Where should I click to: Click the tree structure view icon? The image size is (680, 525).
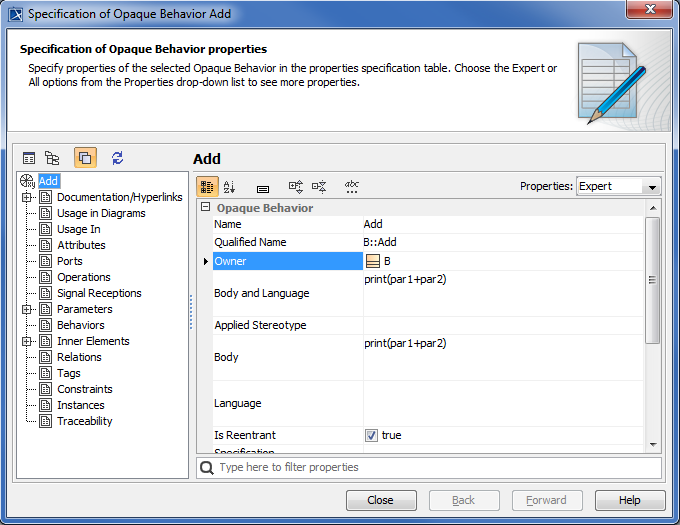click(52, 158)
